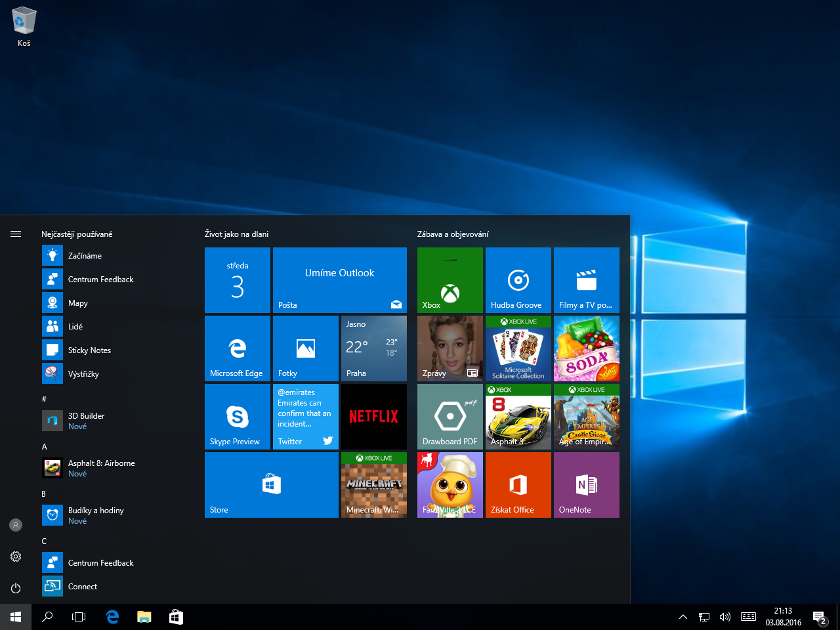Image resolution: width=840 pixels, height=630 pixels.
Task: Launch the Skype Preview tile
Action: [x=238, y=417]
